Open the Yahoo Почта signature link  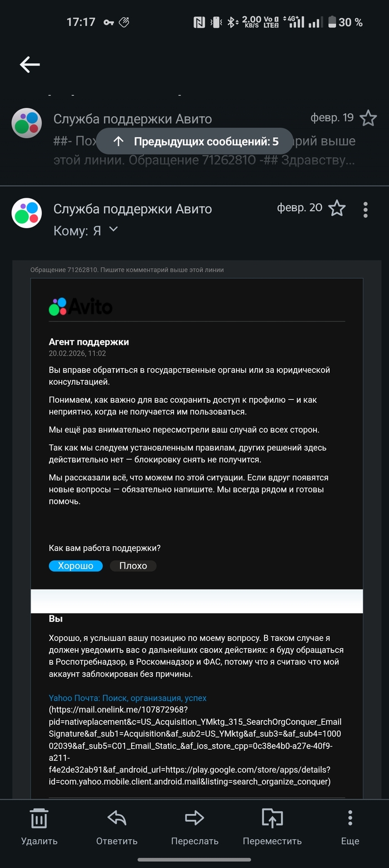pos(127,698)
